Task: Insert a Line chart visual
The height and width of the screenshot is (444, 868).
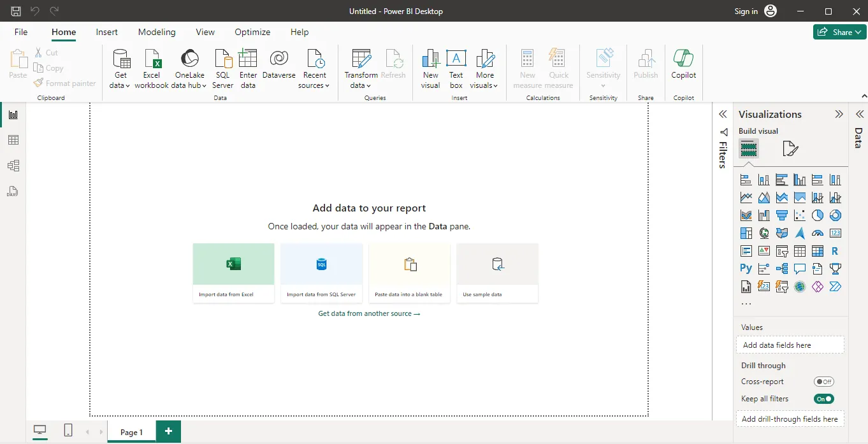Action: coord(746,198)
